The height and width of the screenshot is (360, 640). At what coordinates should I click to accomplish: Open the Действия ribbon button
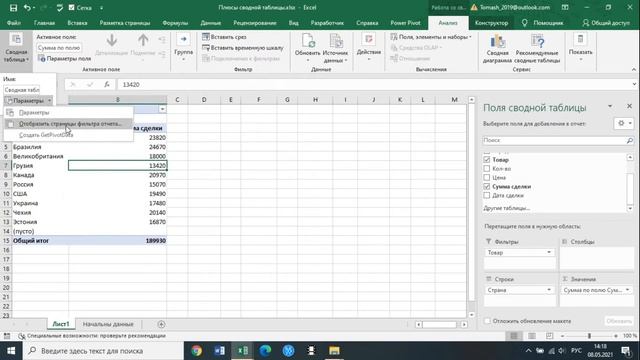tap(369, 48)
